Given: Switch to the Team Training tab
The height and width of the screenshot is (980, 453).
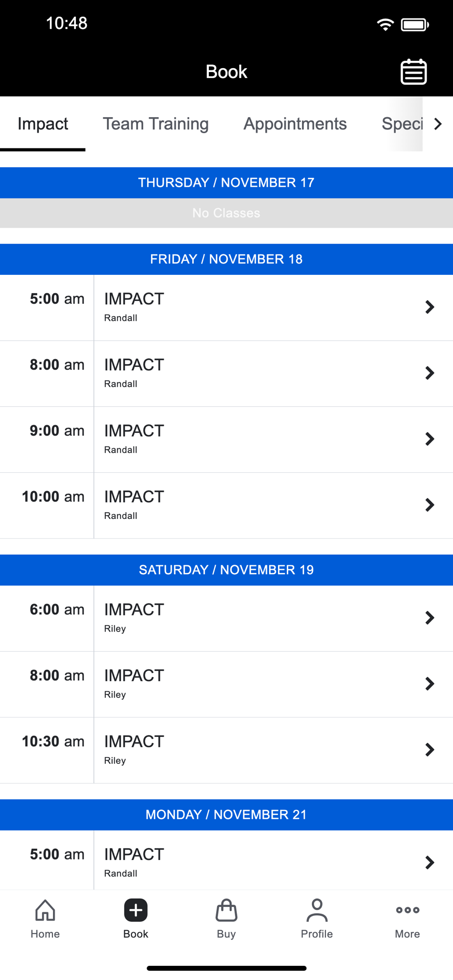Looking at the screenshot, I should click(155, 124).
